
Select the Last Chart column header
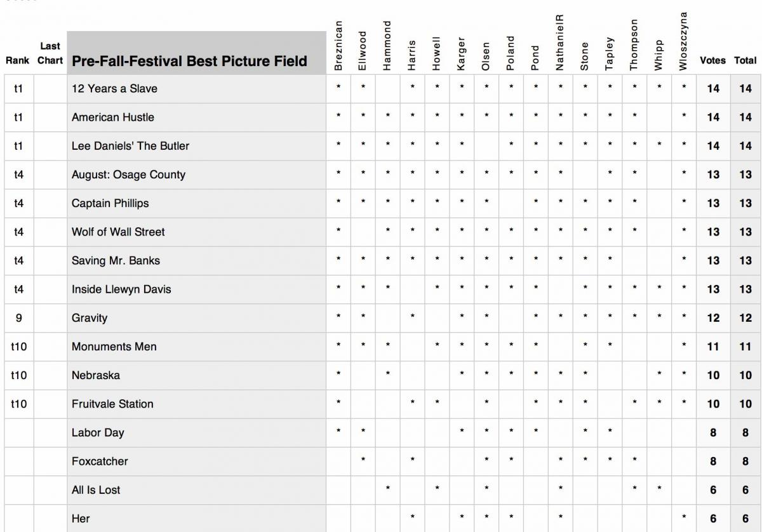pos(50,53)
